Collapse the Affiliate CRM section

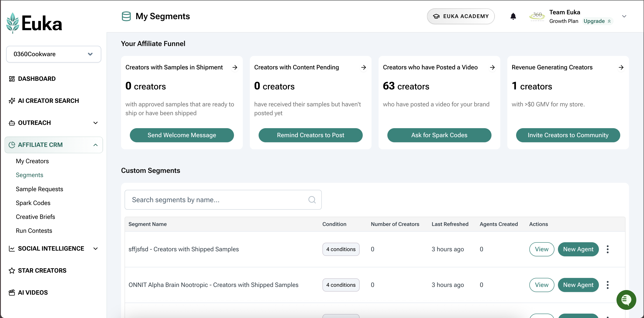(x=95, y=145)
